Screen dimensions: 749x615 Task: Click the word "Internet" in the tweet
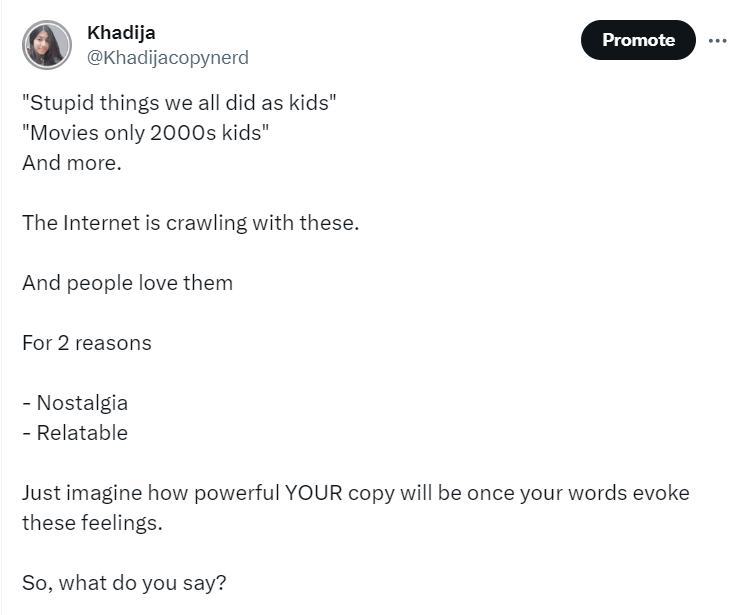(x=95, y=223)
